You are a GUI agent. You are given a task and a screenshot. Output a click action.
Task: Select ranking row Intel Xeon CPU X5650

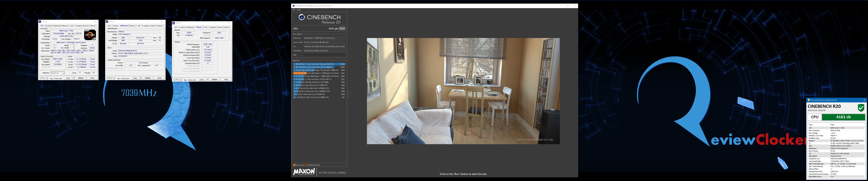319,82
